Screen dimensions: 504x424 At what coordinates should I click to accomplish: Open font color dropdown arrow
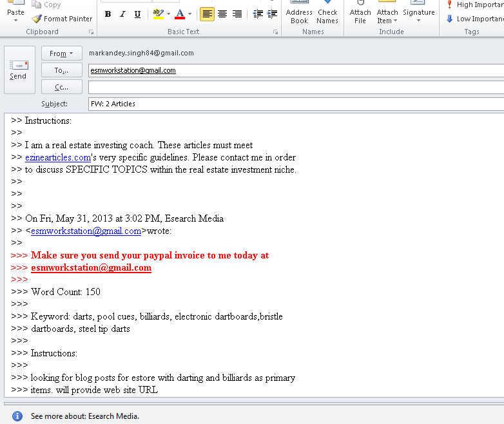click(190, 14)
